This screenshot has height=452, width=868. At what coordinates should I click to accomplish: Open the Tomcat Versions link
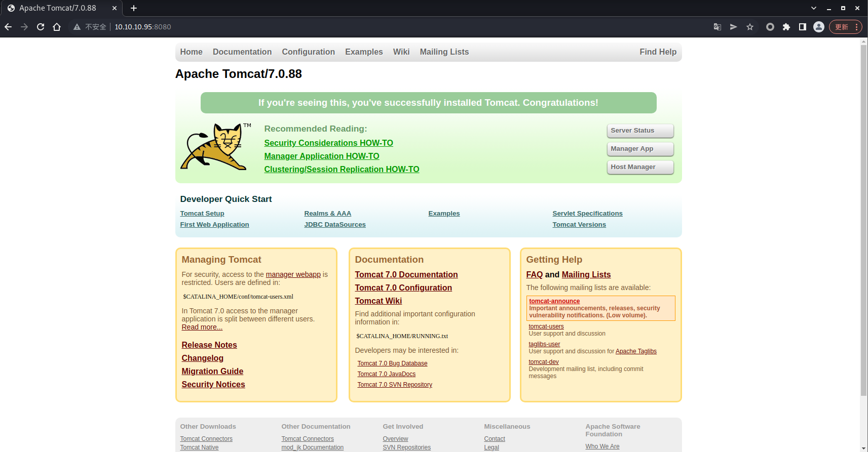click(579, 224)
